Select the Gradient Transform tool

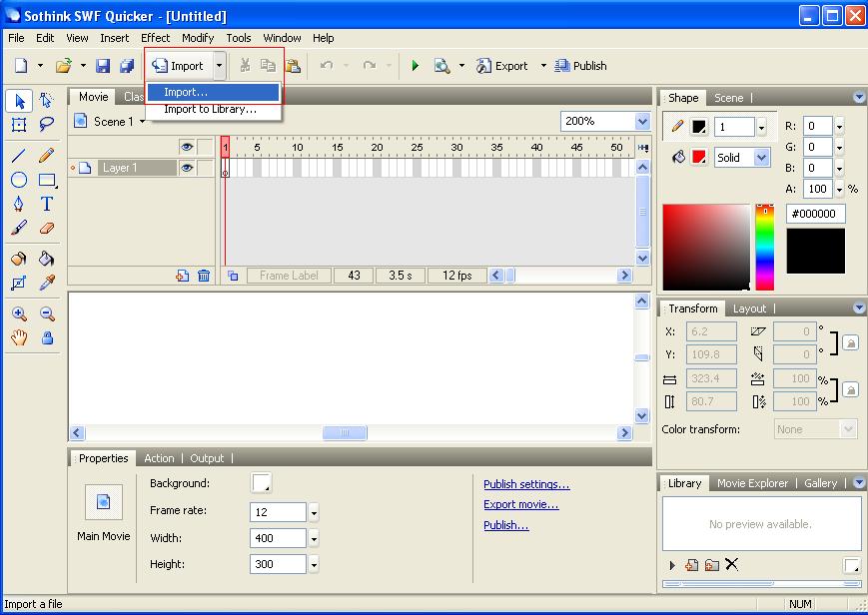(x=19, y=283)
